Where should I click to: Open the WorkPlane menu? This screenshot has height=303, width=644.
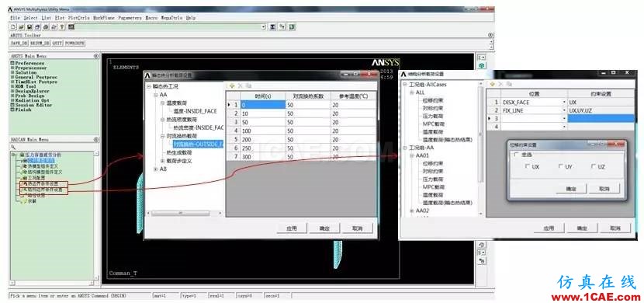[103, 18]
